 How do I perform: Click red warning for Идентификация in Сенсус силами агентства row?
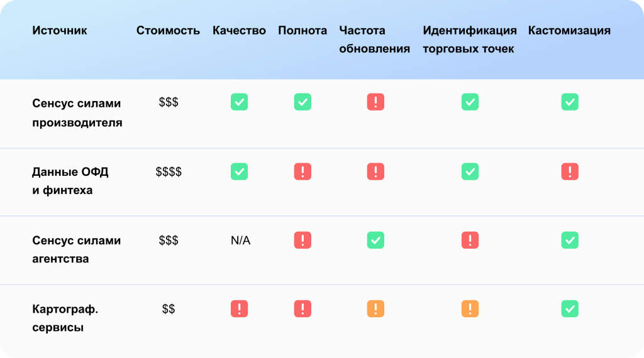[x=470, y=240]
